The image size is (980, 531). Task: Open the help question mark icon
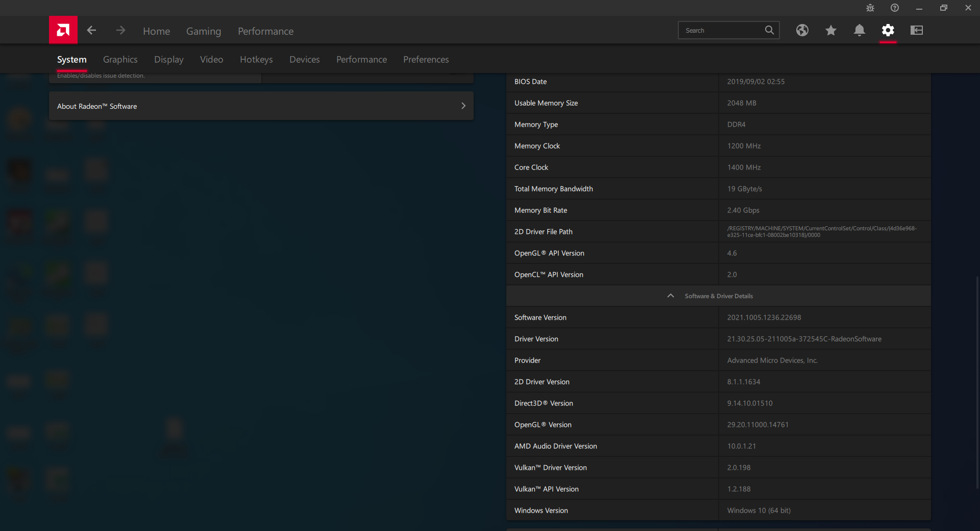tap(895, 8)
